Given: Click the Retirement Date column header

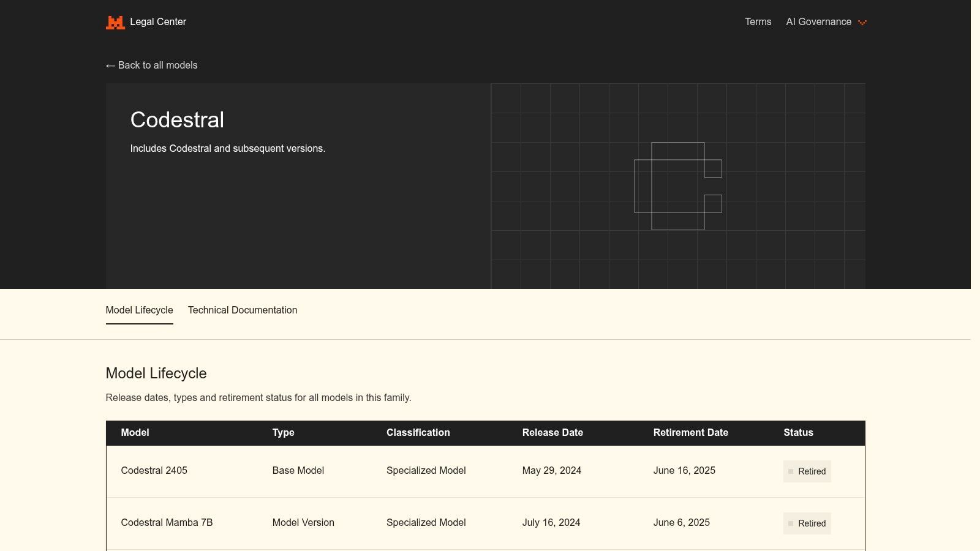Looking at the screenshot, I should (x=691, y=433).
